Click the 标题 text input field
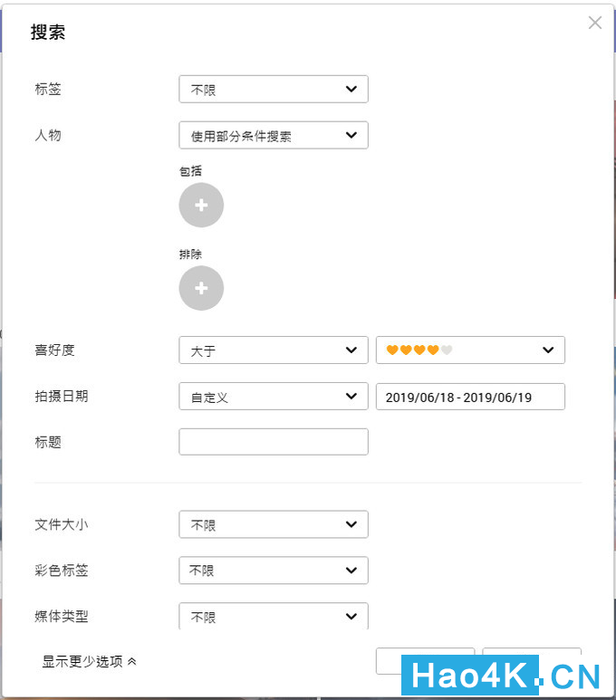 pyautogui.click(x=274, y=442)
